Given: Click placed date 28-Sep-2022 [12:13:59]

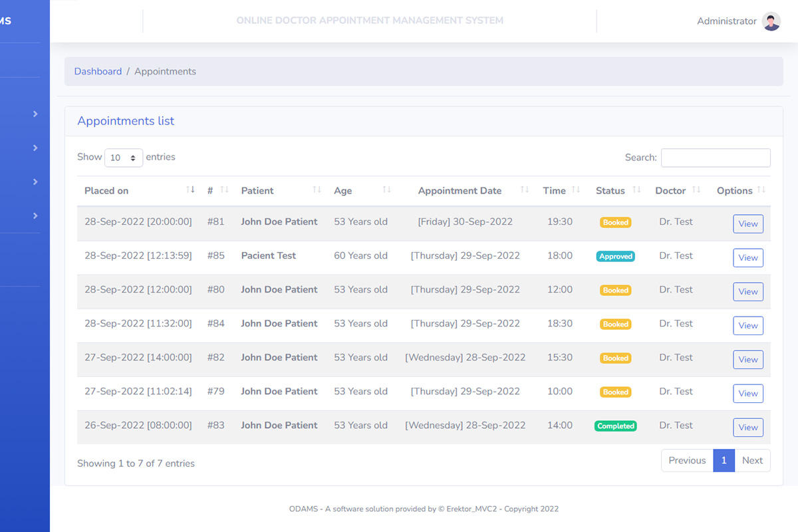Looking at the screenshot, I should pos(138,255).
